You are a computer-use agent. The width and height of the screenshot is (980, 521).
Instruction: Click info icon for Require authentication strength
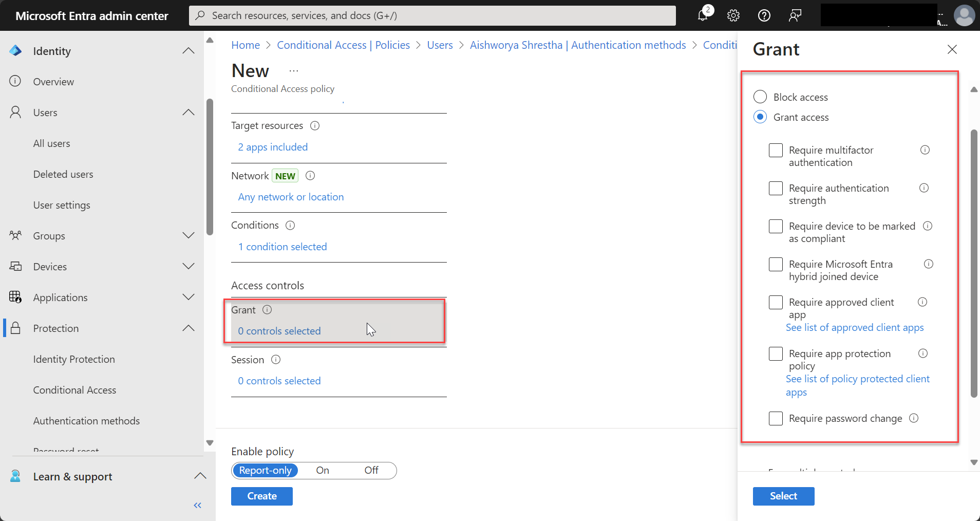[x=924, y=188]
